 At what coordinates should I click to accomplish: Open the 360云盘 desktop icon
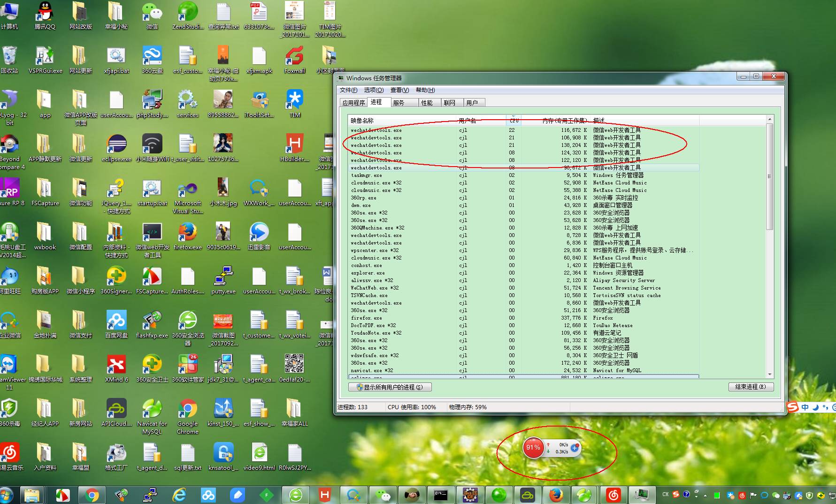152,60
